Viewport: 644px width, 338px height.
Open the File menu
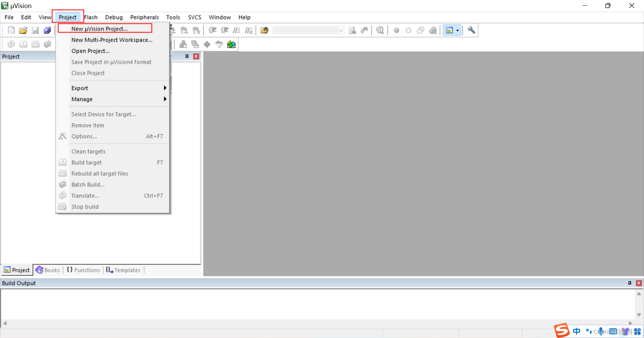[9, 17]
